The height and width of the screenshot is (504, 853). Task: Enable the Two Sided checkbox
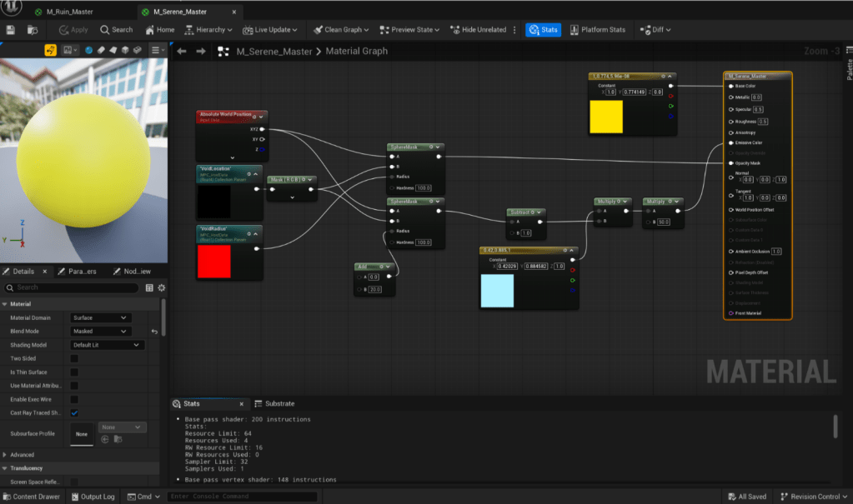pos(74,358)
